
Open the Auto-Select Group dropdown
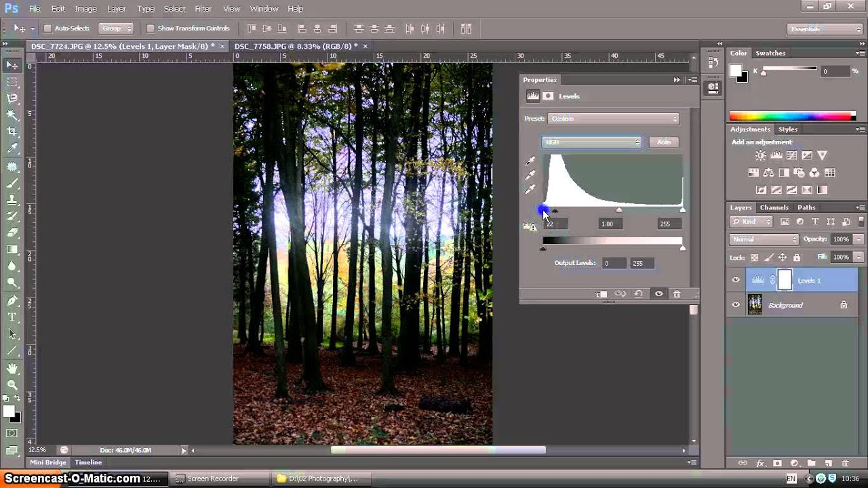point(115,28)
